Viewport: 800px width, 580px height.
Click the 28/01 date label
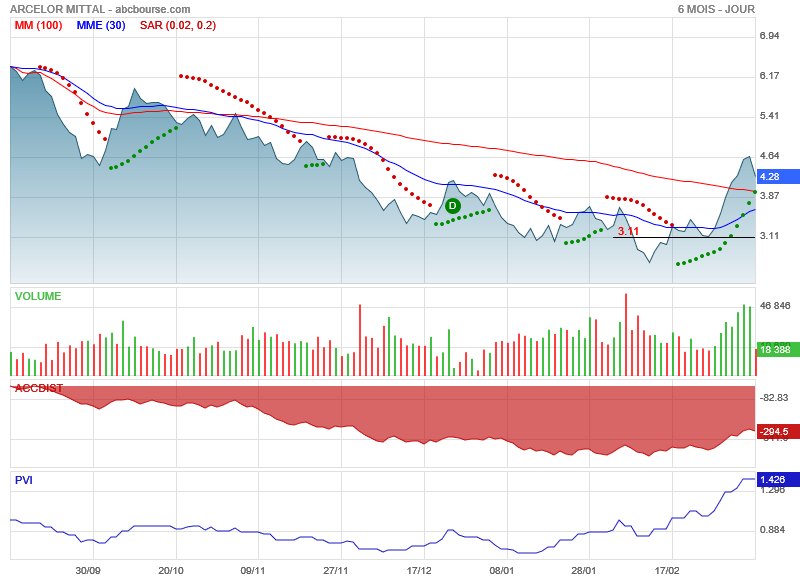(584, 570)
